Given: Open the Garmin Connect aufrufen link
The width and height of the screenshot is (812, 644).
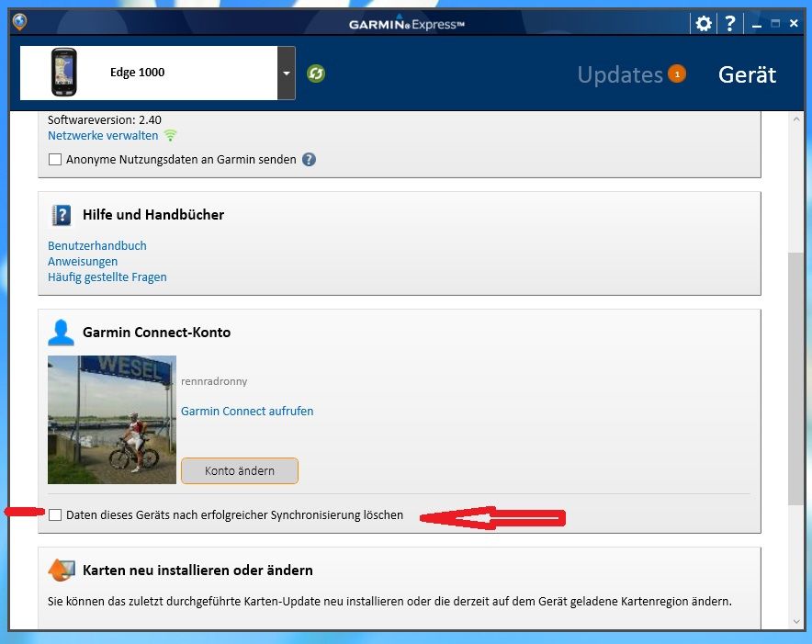Looking at the screenshot, I should tap(247, 412).
